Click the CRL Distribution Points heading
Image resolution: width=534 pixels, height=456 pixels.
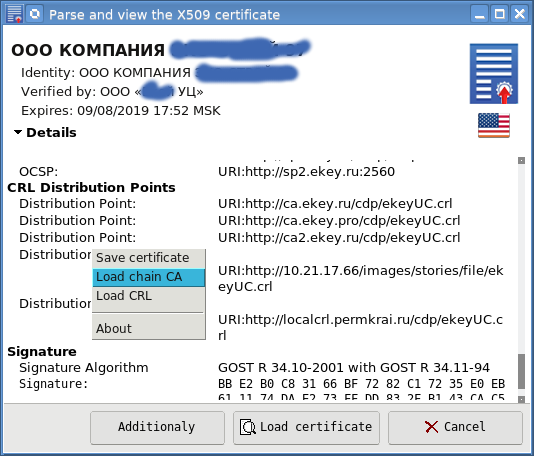point(91,188)
